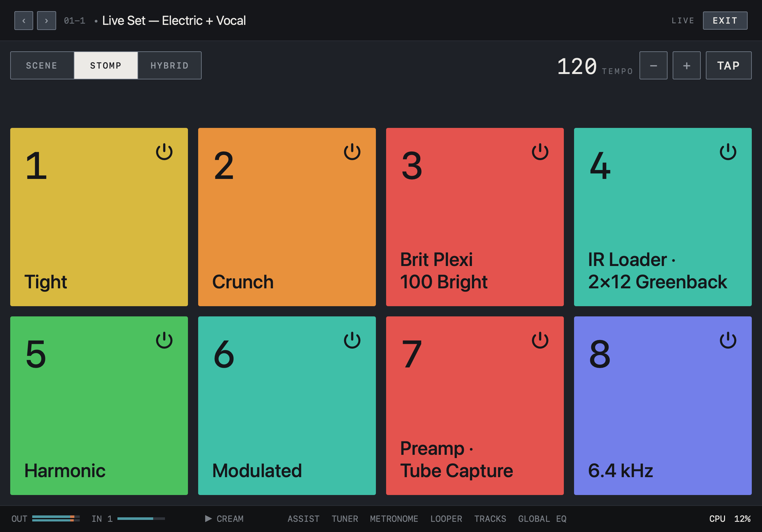Tap the TAP tempo button

coord(728,65)
